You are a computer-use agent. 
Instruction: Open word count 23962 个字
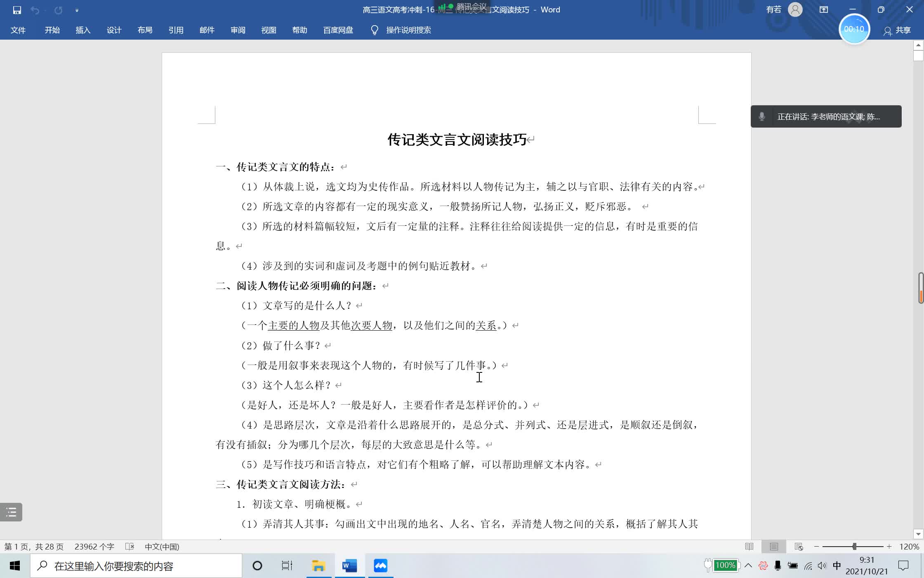pos(94,547)
